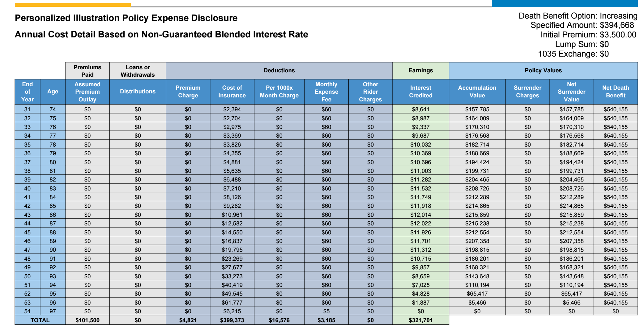This screenshot has height=329, width=644.
Task: Click total premiums paid $101,500
Action: 87,320
